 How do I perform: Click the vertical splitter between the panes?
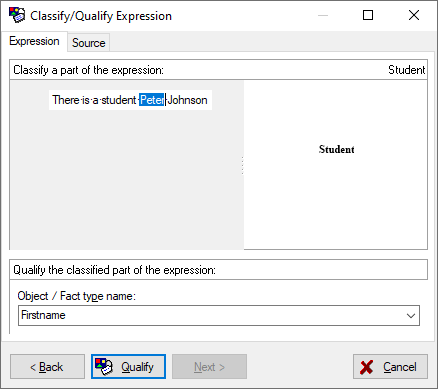coord(242,165)
